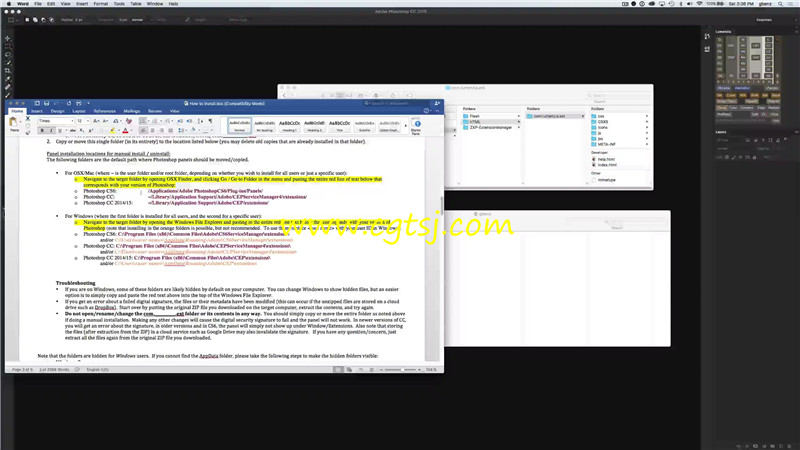Open the highlight color dropdown arrow
Screen dimensions: 800x450
pos(119,131)
